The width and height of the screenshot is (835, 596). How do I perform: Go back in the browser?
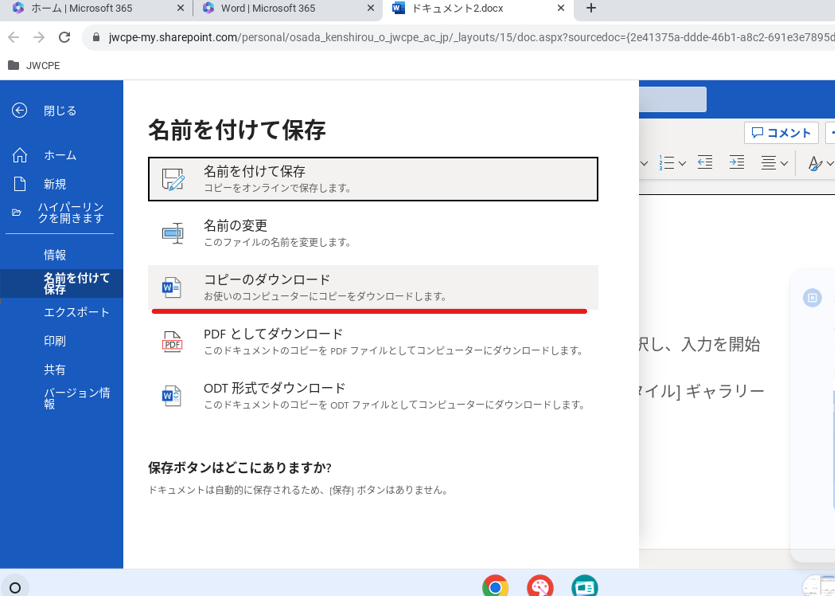click(x=14, y=37)
